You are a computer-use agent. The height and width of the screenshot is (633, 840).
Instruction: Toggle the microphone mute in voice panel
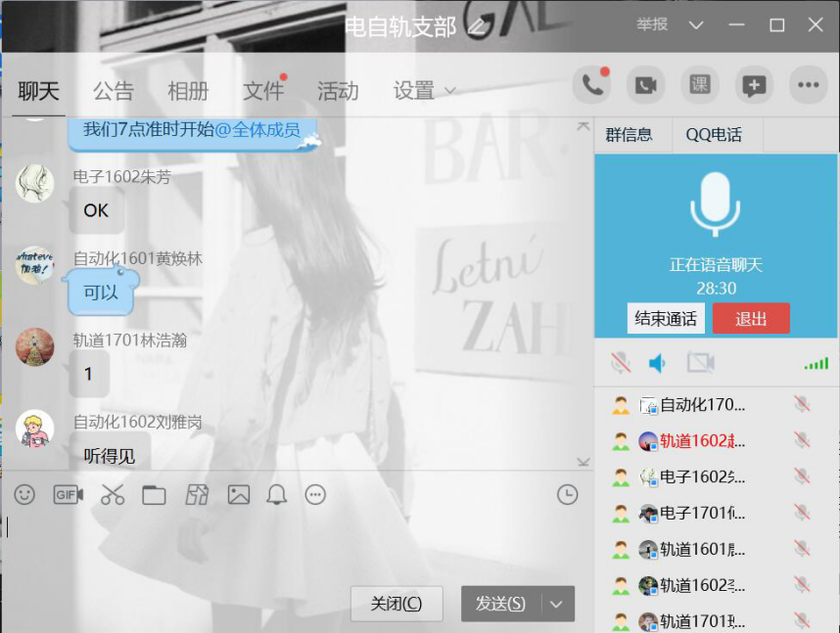pos(620,363)
